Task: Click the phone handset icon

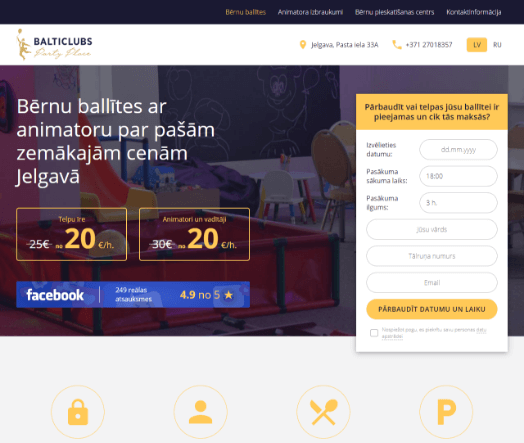Action: pos(397,44)
